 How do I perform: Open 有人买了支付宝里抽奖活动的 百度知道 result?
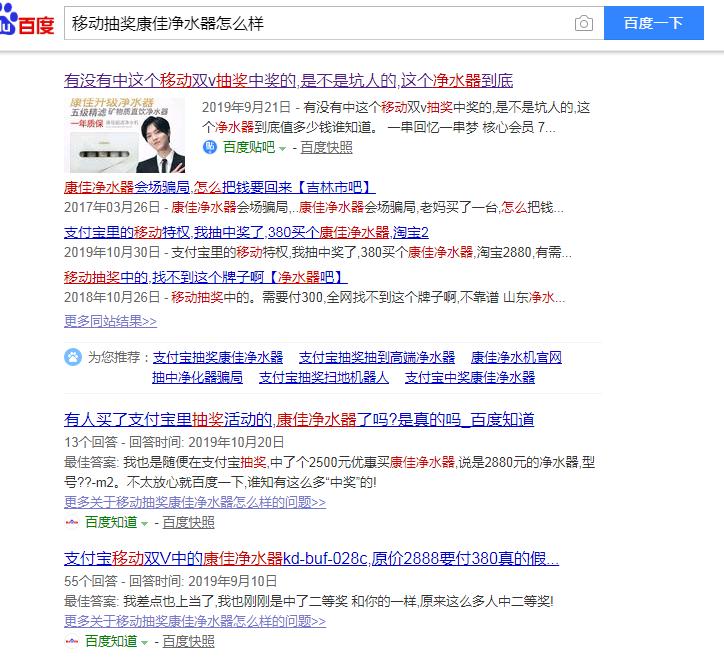pos(299,419)
